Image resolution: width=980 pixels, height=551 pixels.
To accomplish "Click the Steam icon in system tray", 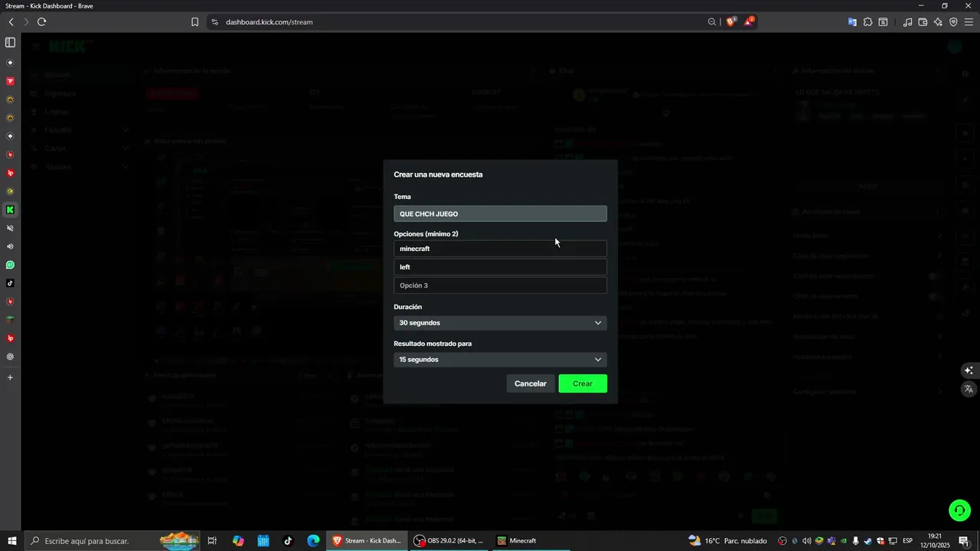I will click(868, 541).
